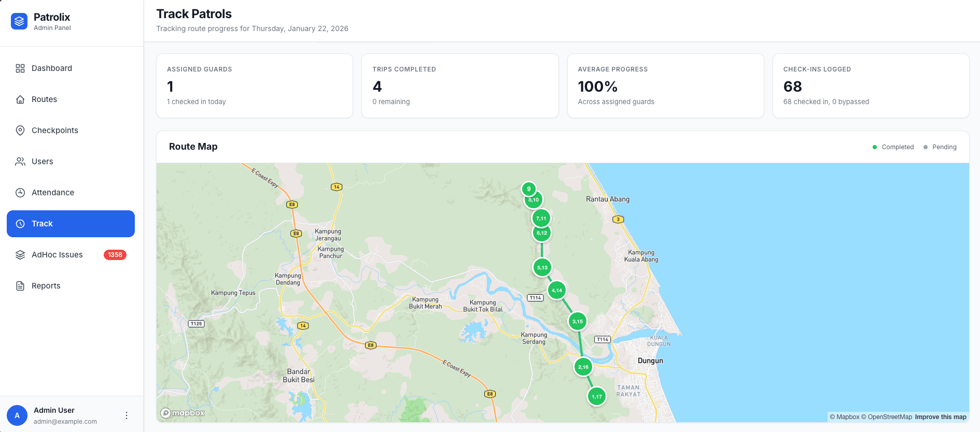This screenshot has width=980, height=432.
Task: Click admin@example.com email text
Action: [x=65, y=422]
